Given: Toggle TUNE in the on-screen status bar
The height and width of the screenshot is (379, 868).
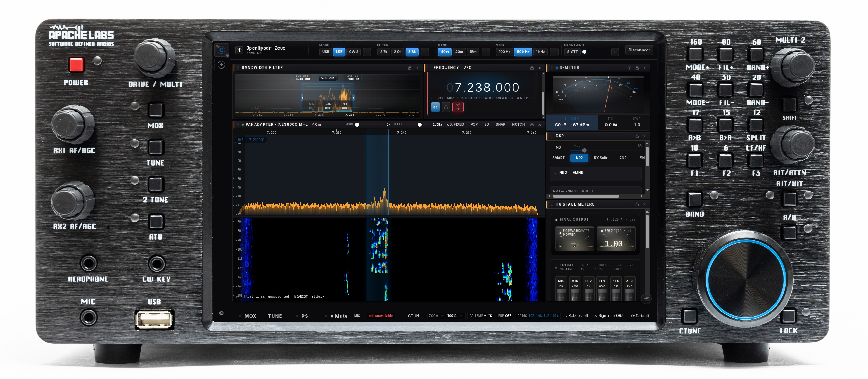Looking at the screenshot, I should [275, 316].
